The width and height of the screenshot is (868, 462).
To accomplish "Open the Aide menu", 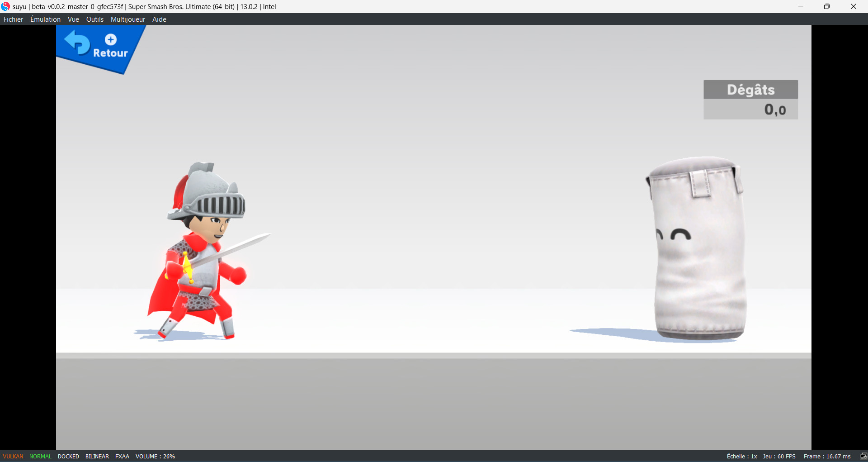I will (x=159, y=19).
